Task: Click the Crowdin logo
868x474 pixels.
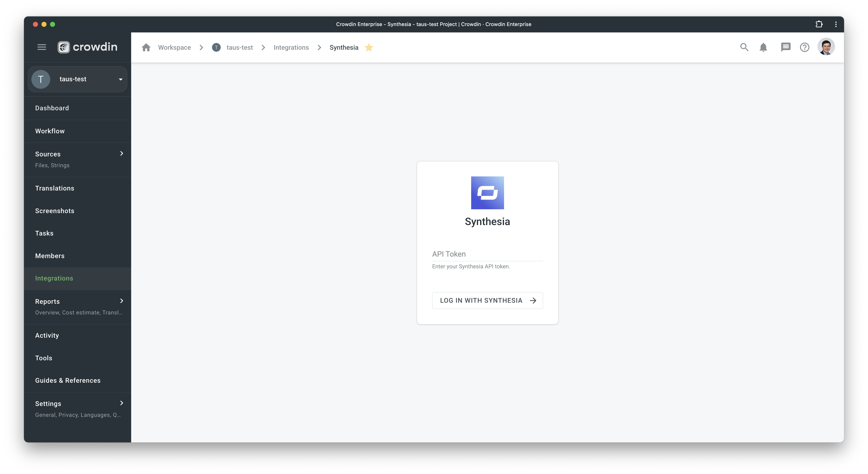Action: coord(87,47)
